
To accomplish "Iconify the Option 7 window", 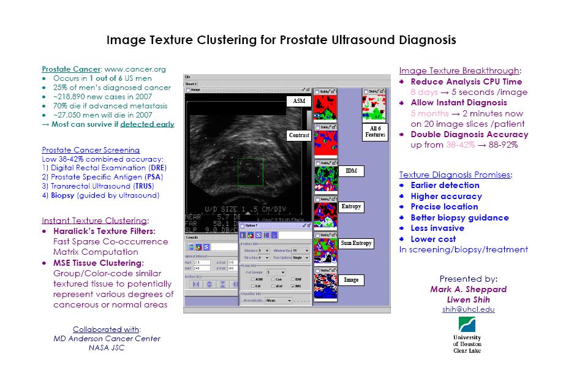I will tap(304, 225).
